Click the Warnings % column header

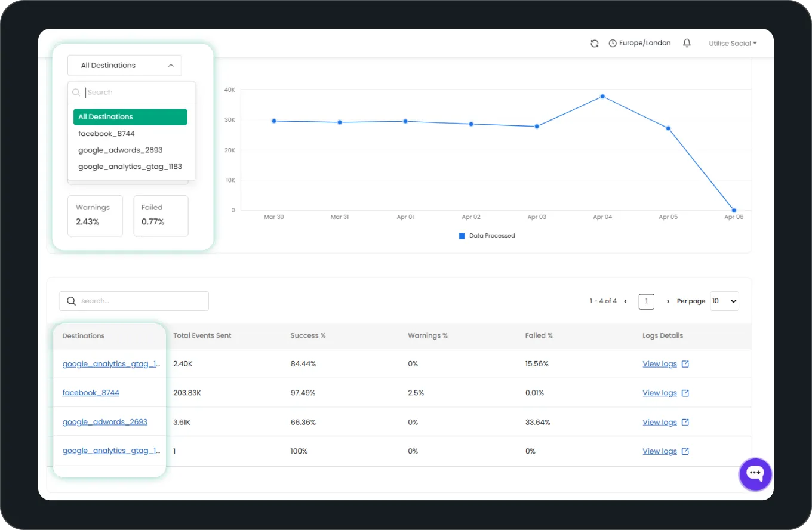(428, 335)
